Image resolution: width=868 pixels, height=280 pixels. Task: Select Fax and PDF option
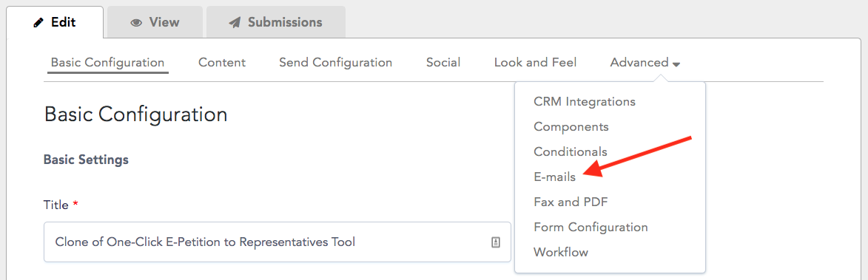point(571,202)
